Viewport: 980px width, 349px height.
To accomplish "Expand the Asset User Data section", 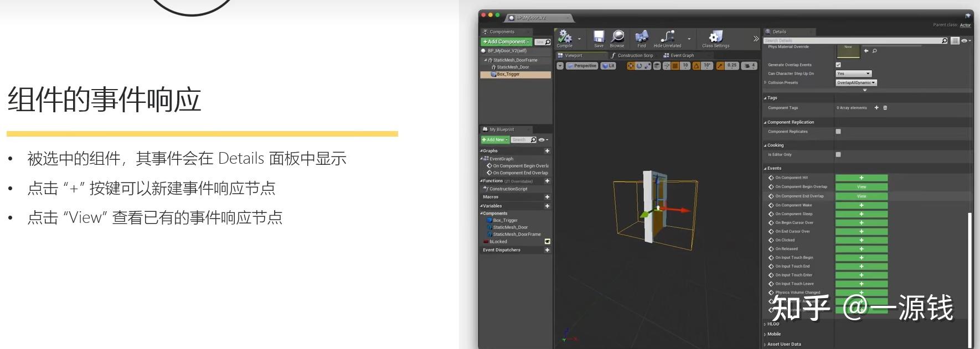I will (765, 345).
